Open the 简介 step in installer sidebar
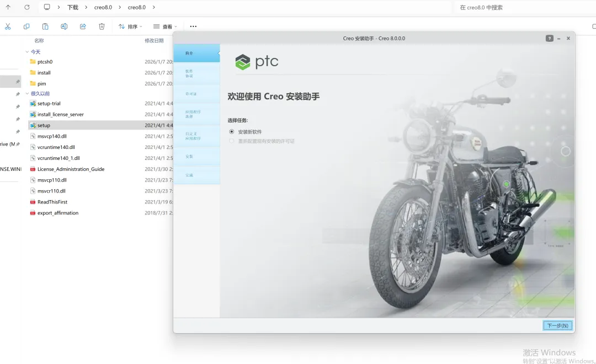 point(196,53)
